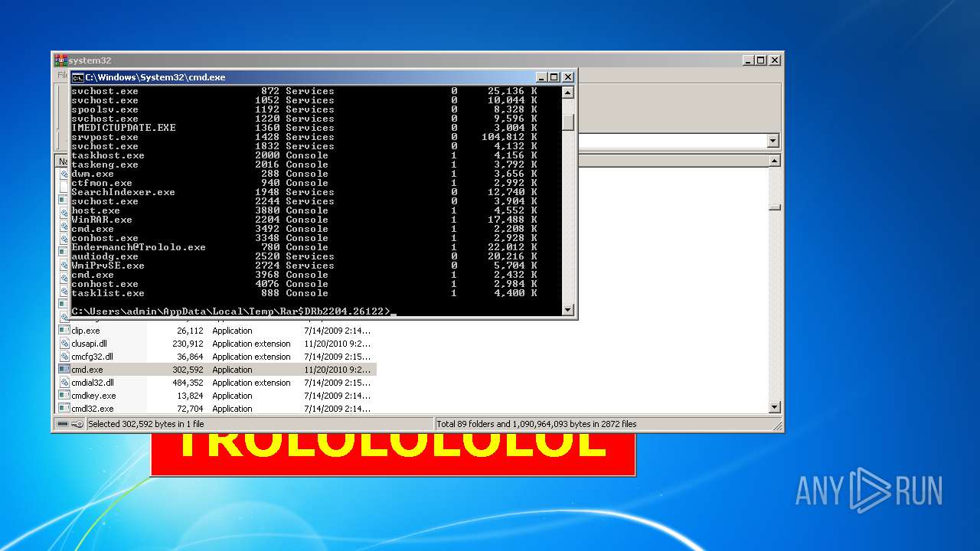The image size is (980, 551).
Task: Click the clip.exe file icon
Action: point(65,331)
